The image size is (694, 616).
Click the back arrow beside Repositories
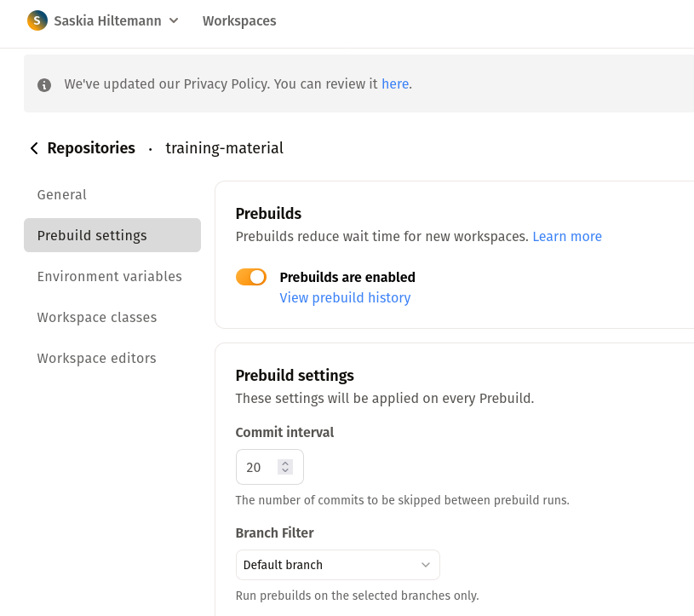(x=34, y=148)
